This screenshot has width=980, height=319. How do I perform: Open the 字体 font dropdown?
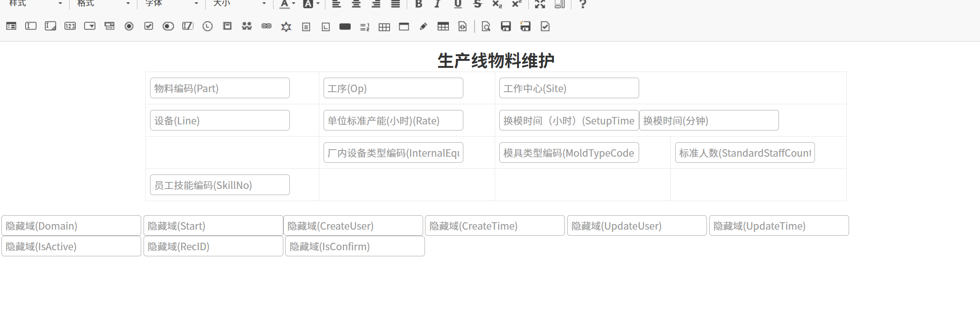point(172,4)
